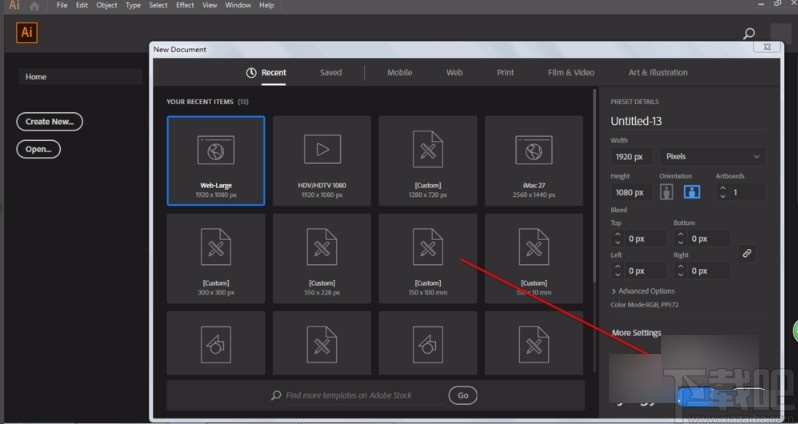Click the Create New button
Screen dimensions: 798x424
pos(49,122)
